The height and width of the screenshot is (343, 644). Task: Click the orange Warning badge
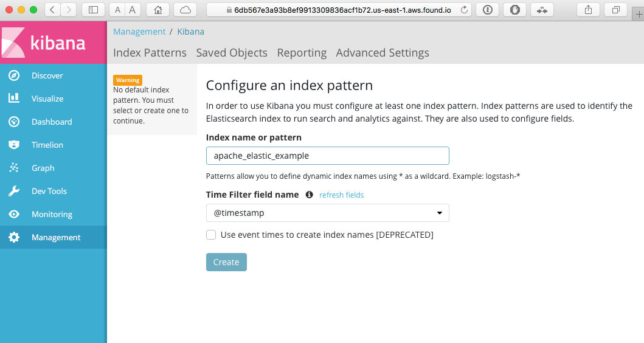point(128,80)
